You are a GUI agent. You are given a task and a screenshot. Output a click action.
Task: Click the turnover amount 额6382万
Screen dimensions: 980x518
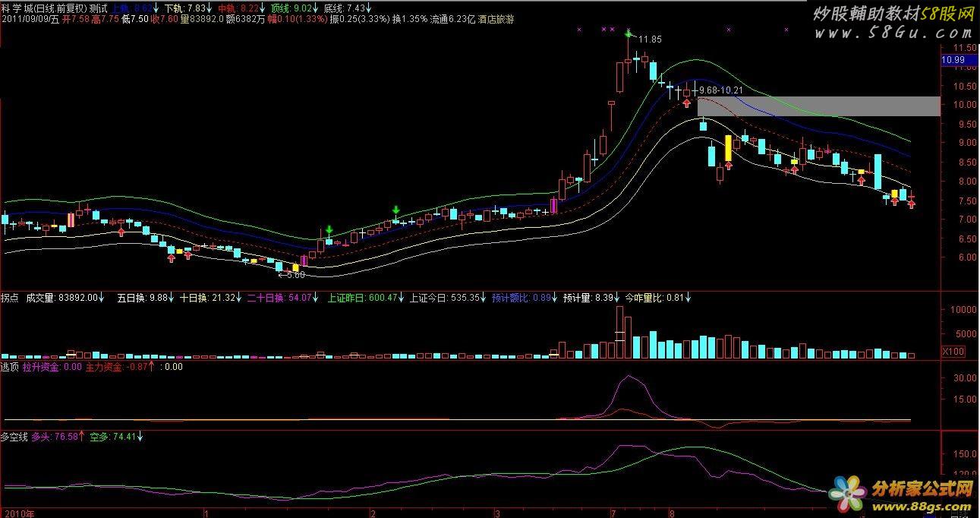click(x=246, y=19)
